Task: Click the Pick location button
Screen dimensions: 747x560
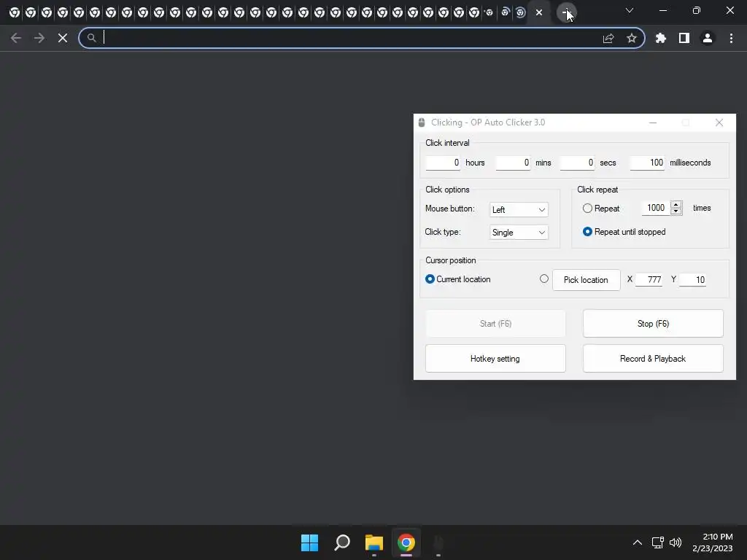Action: 586,280
